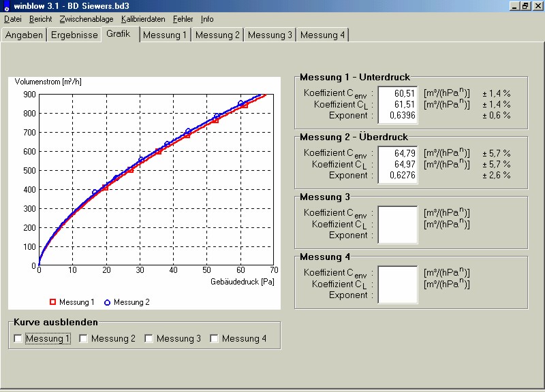Open the Zwischenablage menu
The width and height of the screenshot is (545, 392).
(87, 19)
